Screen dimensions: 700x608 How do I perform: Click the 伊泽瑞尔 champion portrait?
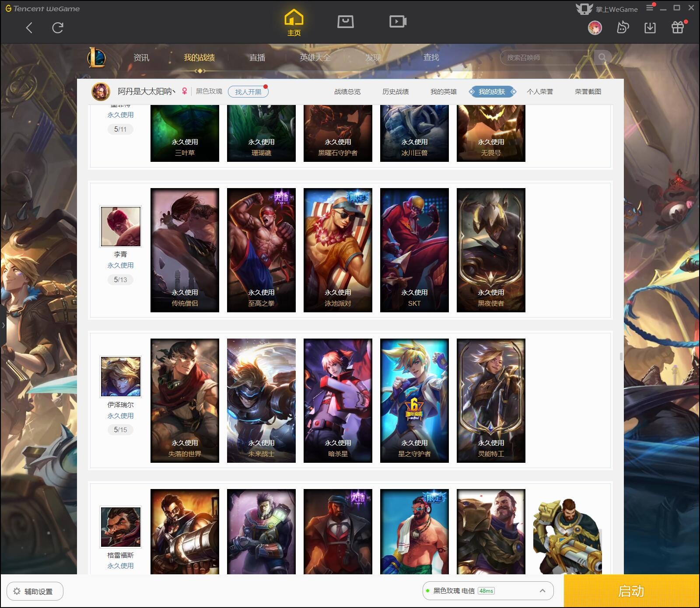121,377
